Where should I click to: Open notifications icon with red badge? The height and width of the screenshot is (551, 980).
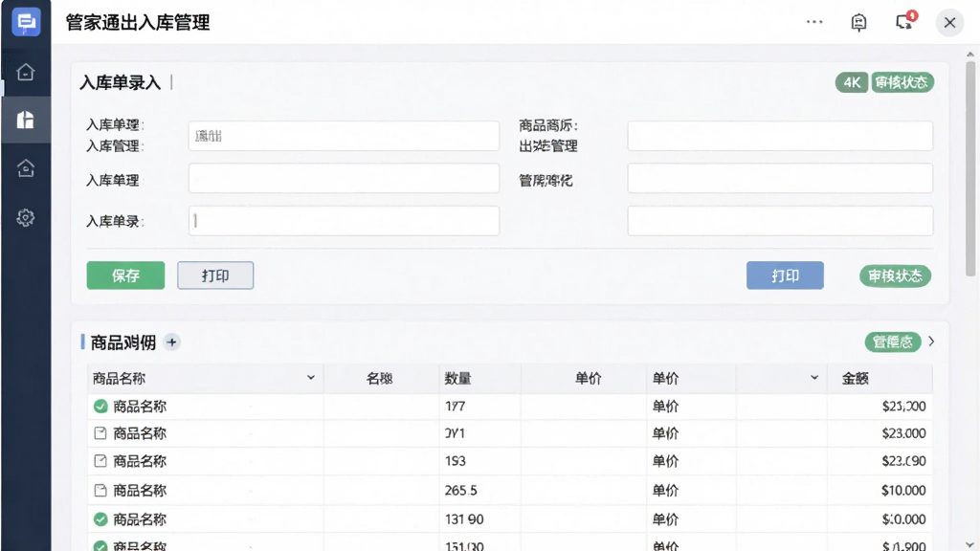click(904, 22)
